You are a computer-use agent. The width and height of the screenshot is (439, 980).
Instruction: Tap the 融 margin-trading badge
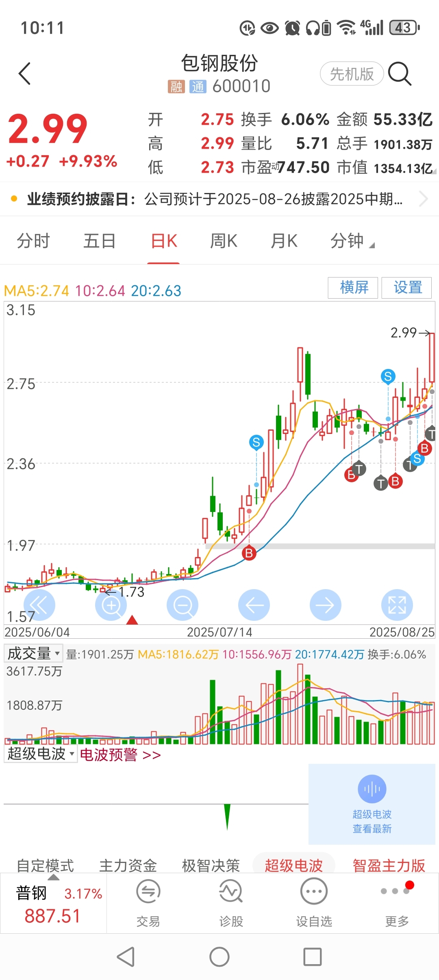coord(176,87)
